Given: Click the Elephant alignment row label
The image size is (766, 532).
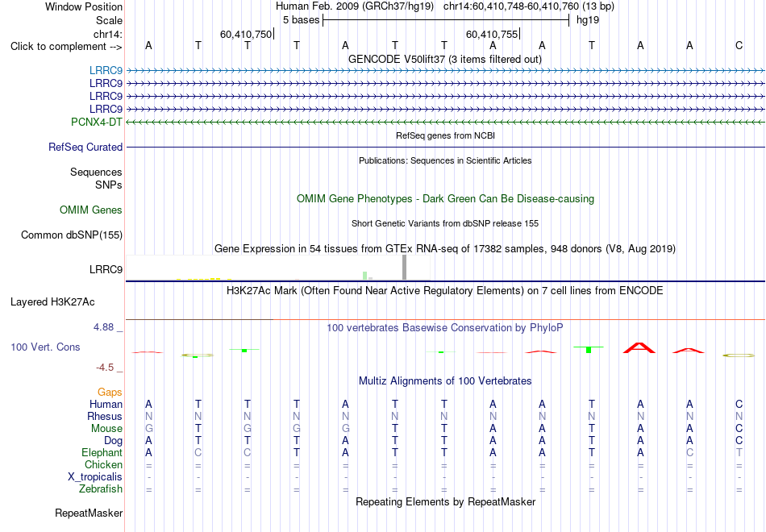Looking at the screenshot, I should pyautogui.click(x=102, y=453).
